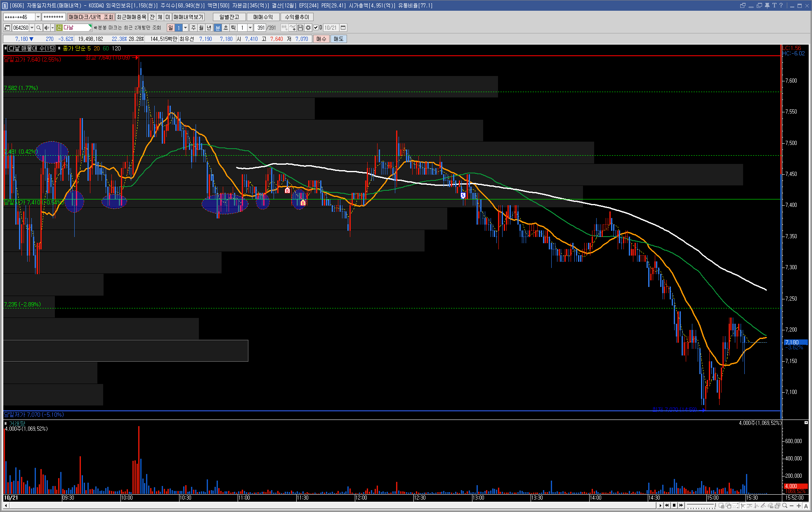Open the 수익률추이 tab
This screenshot has width=812, height=512.
point(297,17)
